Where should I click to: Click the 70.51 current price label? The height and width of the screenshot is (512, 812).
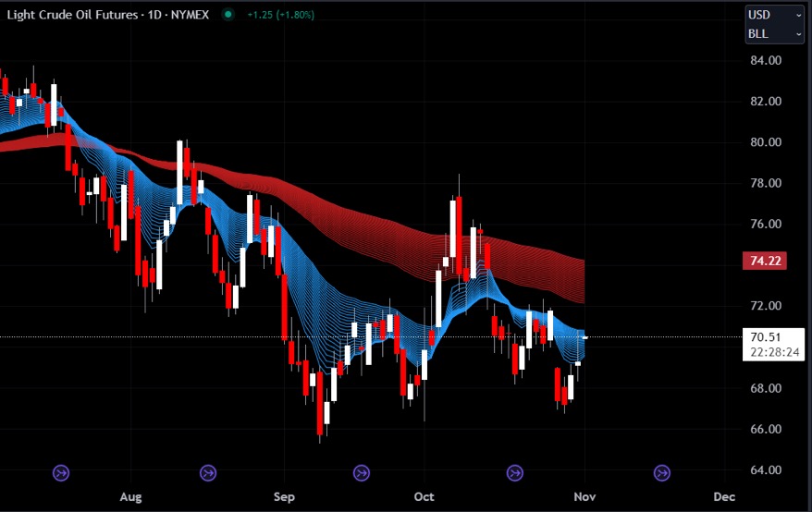[x=766, y=337]
